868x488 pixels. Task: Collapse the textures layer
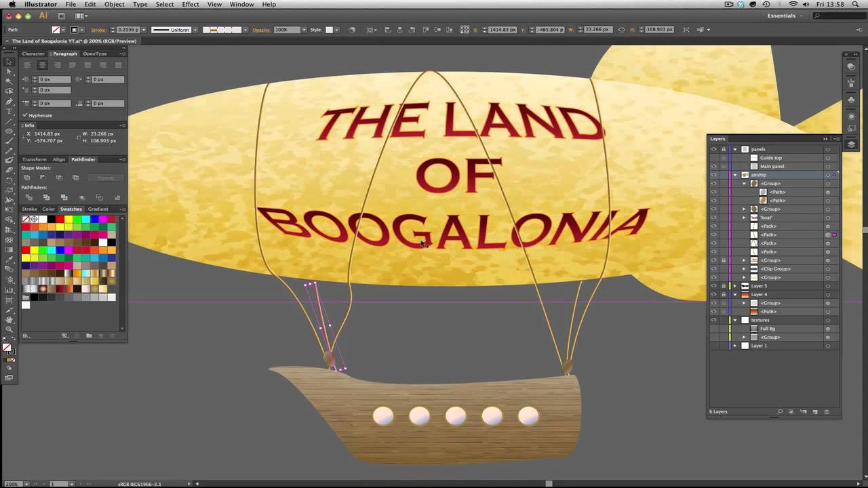735,320
